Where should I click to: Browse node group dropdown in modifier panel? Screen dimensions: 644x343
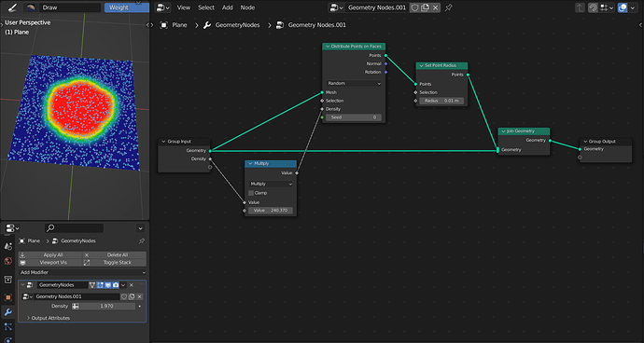click(27, 296)
